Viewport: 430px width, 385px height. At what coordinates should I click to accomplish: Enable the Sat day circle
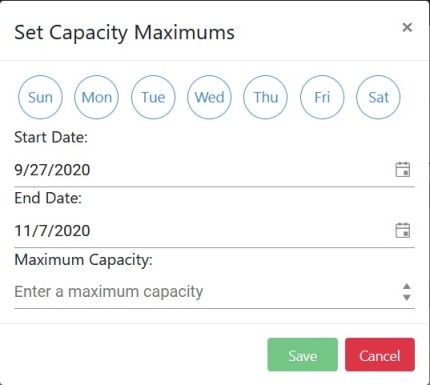pyautogui.click(x=378, y=97)
